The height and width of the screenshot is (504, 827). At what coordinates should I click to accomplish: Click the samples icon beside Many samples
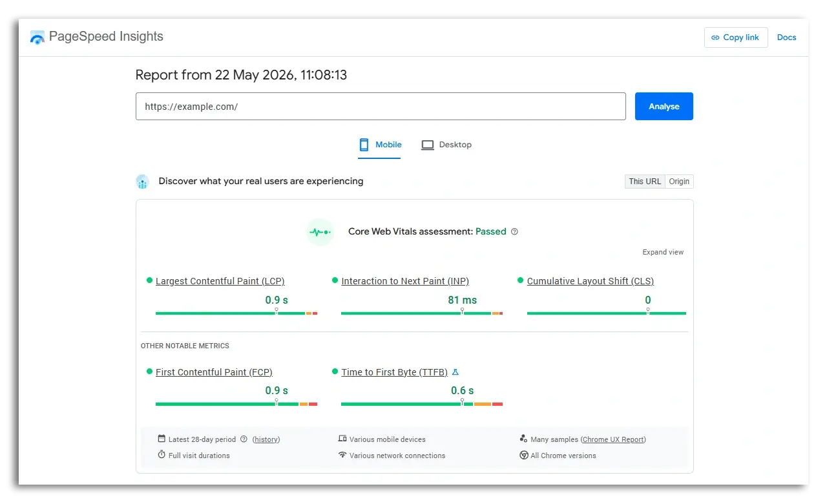point(524,439)
